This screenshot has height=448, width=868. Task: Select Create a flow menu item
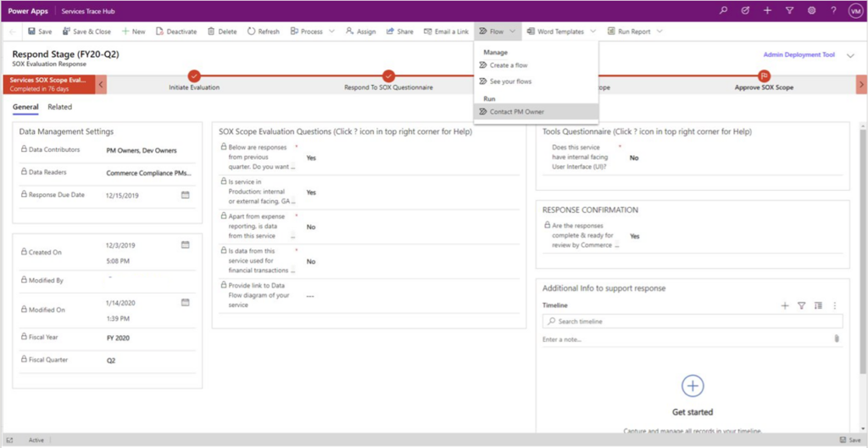tap(536, 64)
